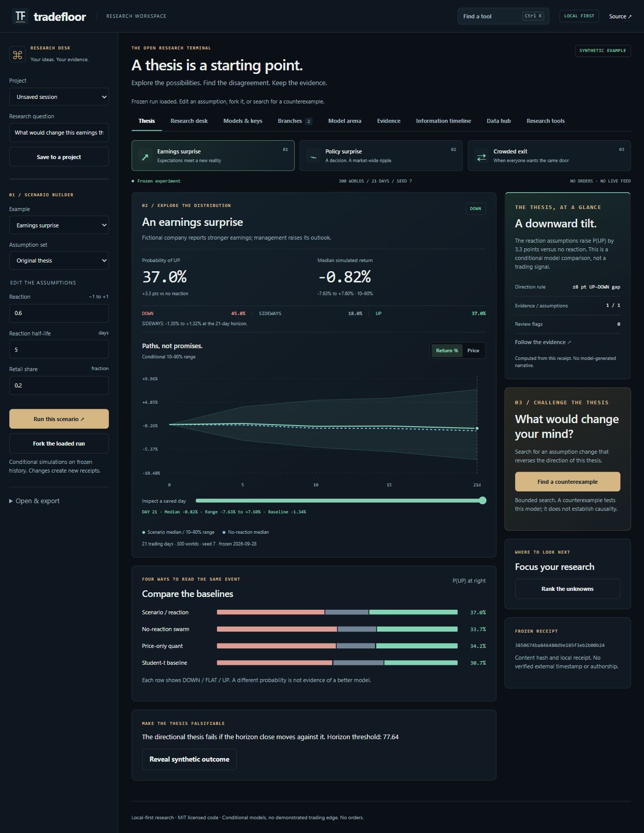Click the chart endpoint marker at 21d
The height and width of the screenshot is (833, 644).
(x=477, y=428)
